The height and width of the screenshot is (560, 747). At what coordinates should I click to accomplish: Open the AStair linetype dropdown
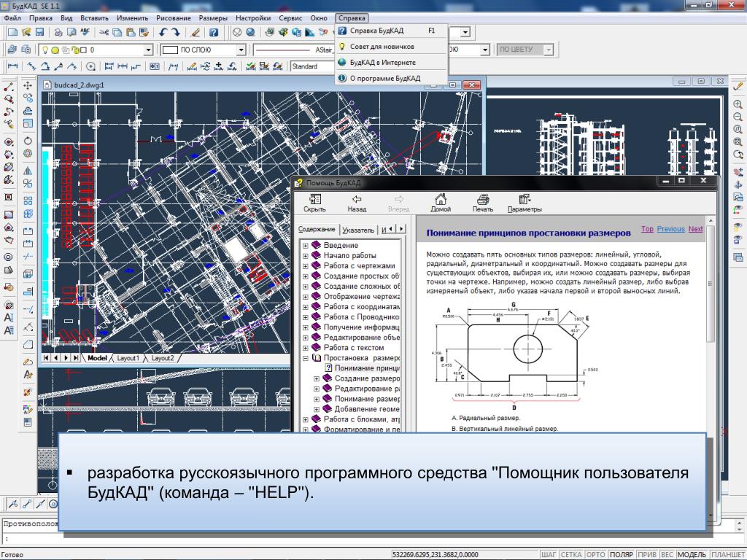click(293, 50)
